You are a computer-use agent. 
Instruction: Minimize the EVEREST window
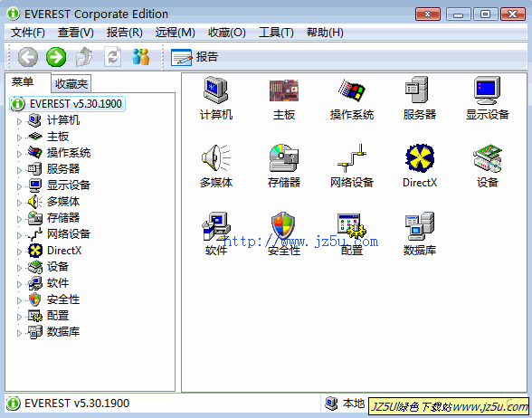pos(458,14)
